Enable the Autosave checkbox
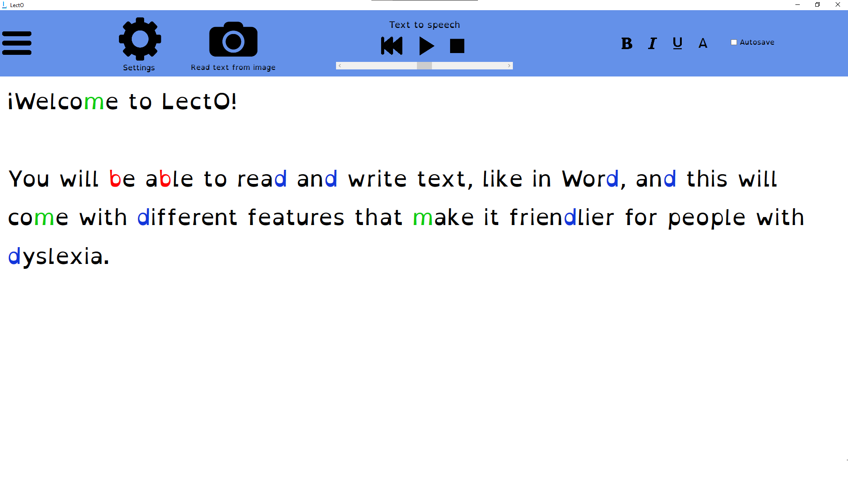 (734, 42)
